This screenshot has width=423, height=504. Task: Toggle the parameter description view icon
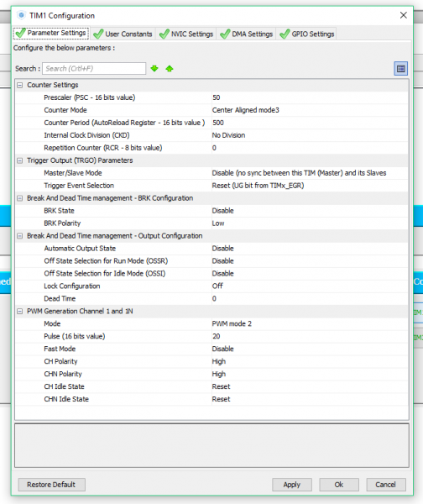pos(401,69)
